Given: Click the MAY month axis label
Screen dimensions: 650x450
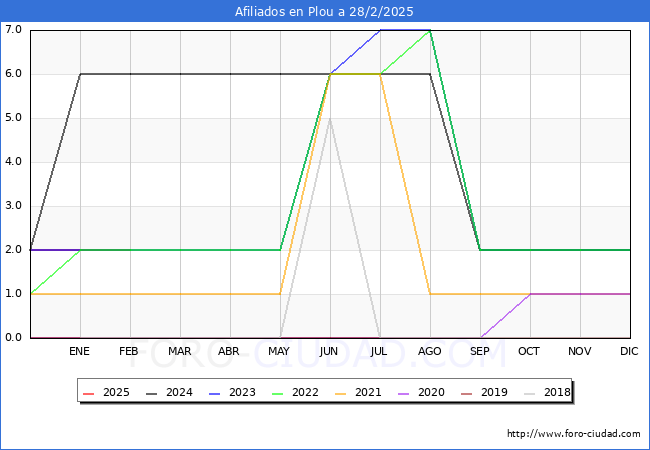Looking at the screenshot, I should (x=279, y=351).
